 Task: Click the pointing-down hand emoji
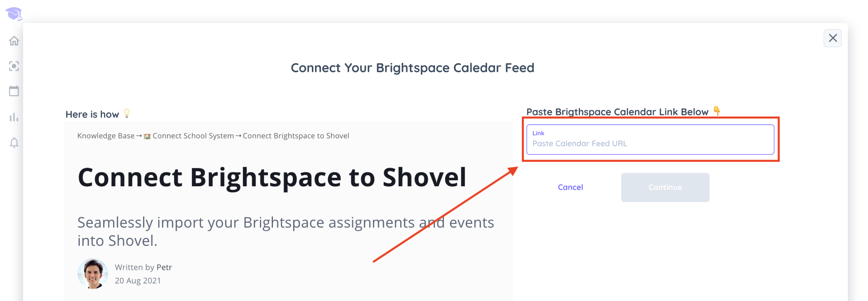pyautogui.click(x=716, y=111)
